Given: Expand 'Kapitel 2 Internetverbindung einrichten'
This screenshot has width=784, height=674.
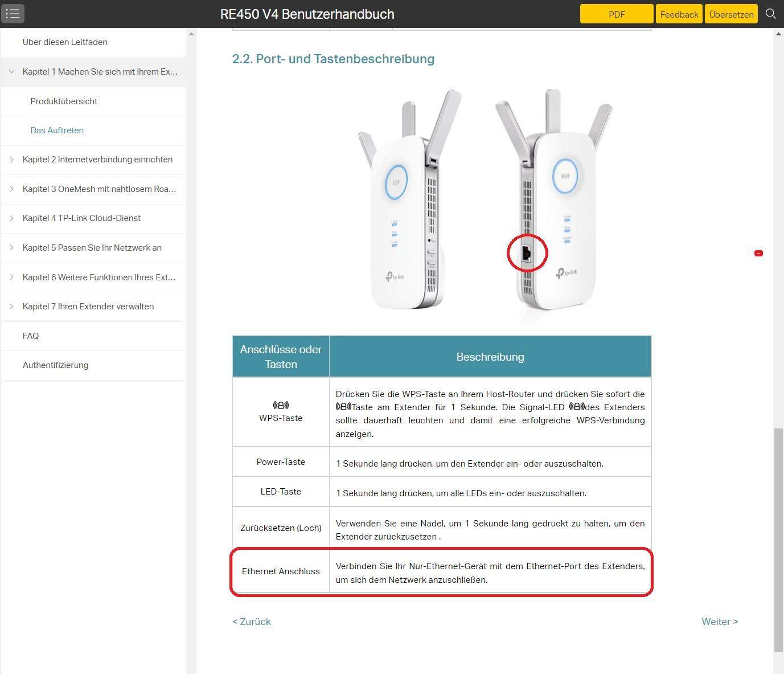Looking at the screenshot, I should coord(11,160).
